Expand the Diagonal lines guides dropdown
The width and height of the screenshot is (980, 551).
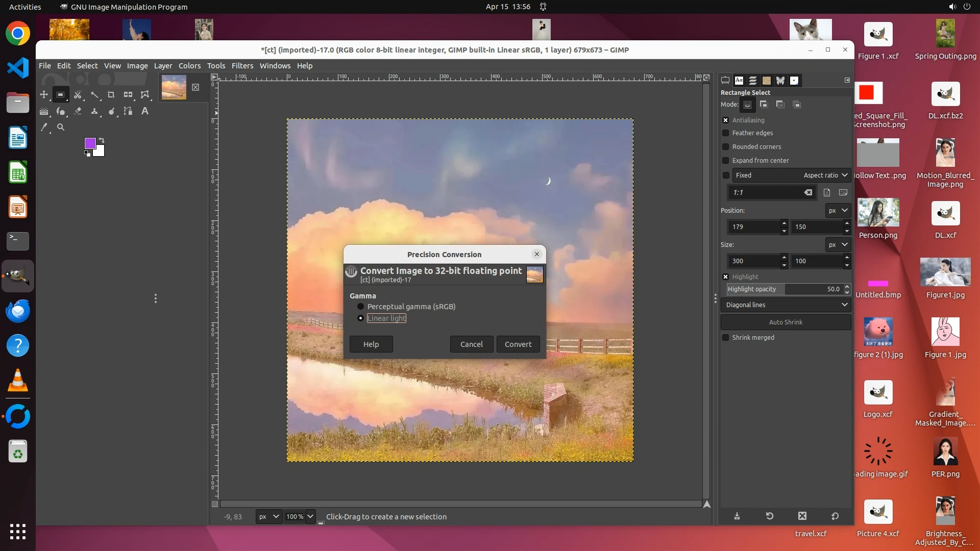[x=786, y=305]
